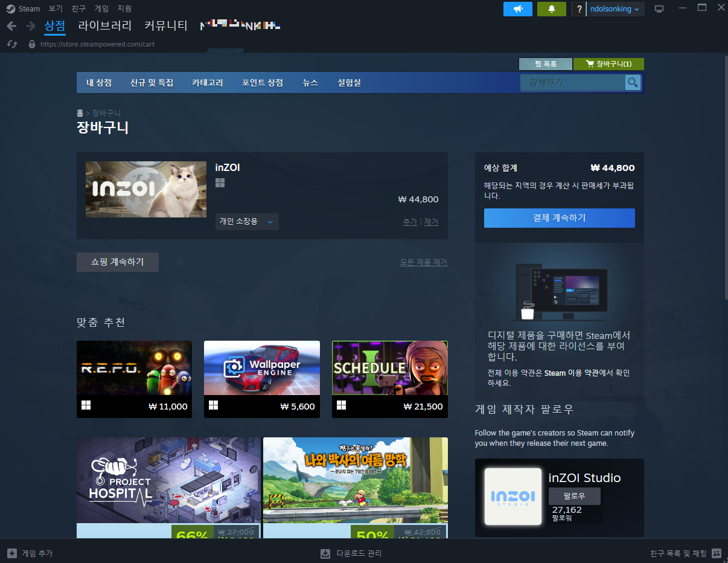Click the ₩ 21,500 price on Schedule I
The image size is (728, 563).
click(x=423, y=407)
